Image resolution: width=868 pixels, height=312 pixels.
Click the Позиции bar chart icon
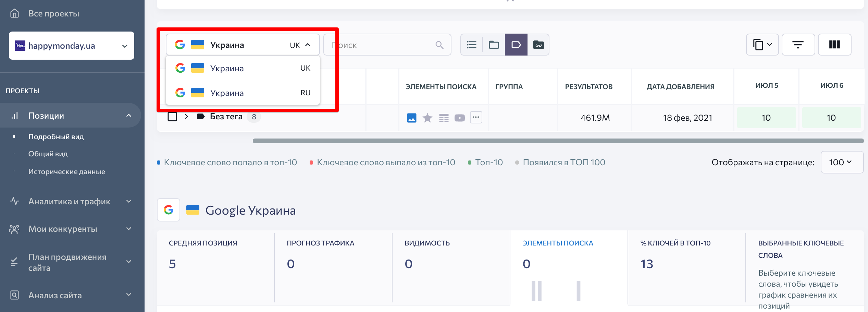point(14,116)
